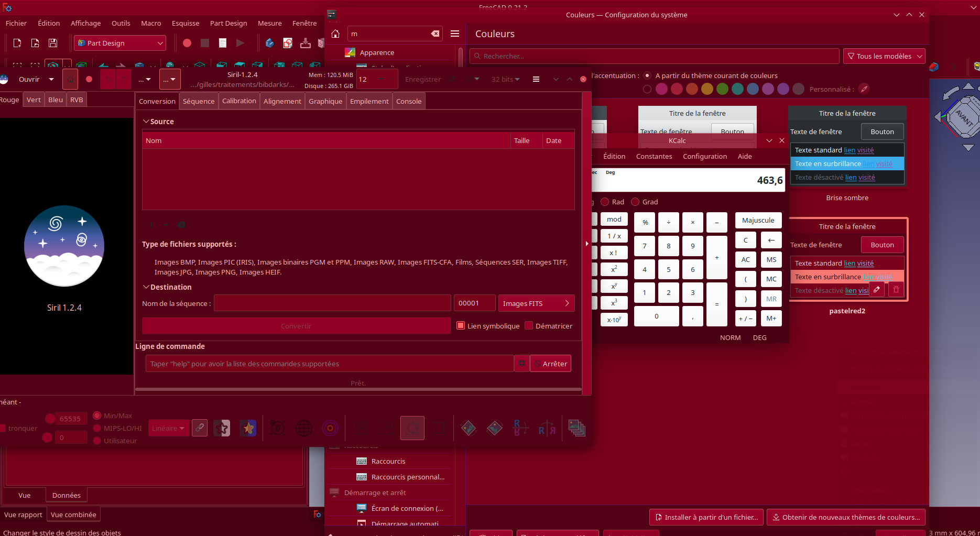980x536 pixels.
Task: Open a file in FreeCAD toolbar
Action: (35, 43)
